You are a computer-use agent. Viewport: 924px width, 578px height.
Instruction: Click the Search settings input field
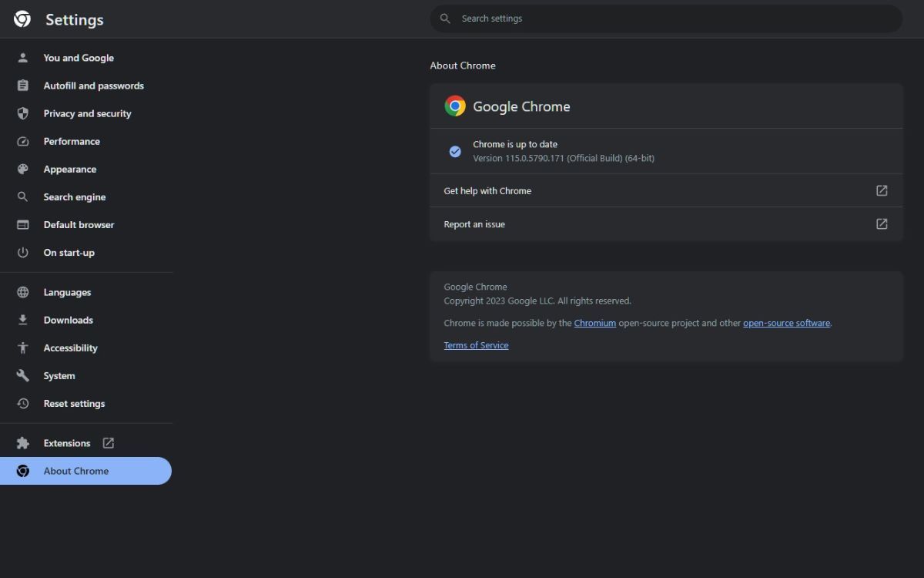pos(666,18)
